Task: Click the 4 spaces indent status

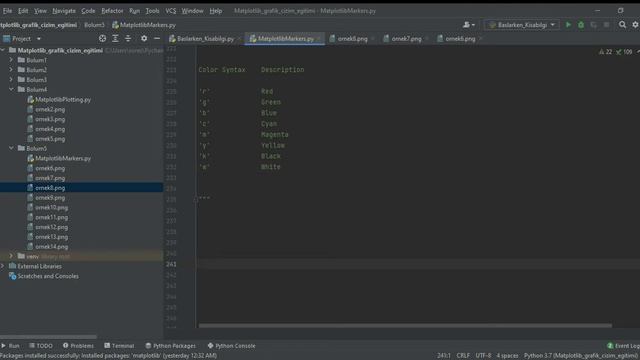Action: pos(507,356)
